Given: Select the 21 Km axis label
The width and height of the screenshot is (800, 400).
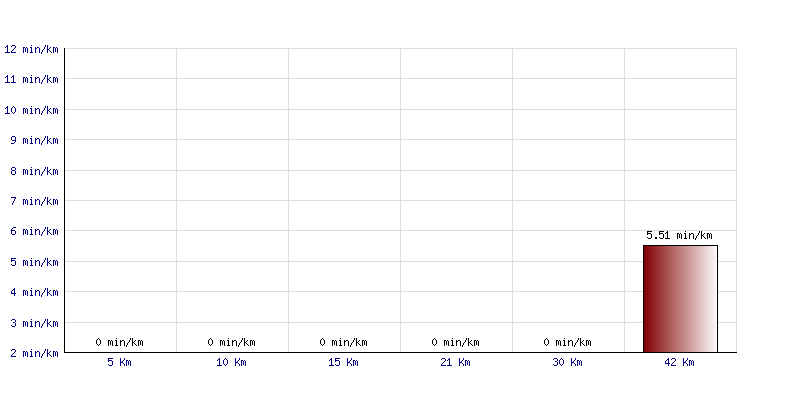Looking at the screenshot, I should coord(455,363).
